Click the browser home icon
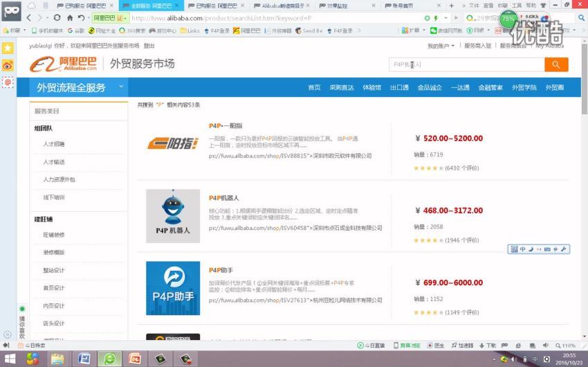Viewport: 588px width, 367px height. pos(70,18)
